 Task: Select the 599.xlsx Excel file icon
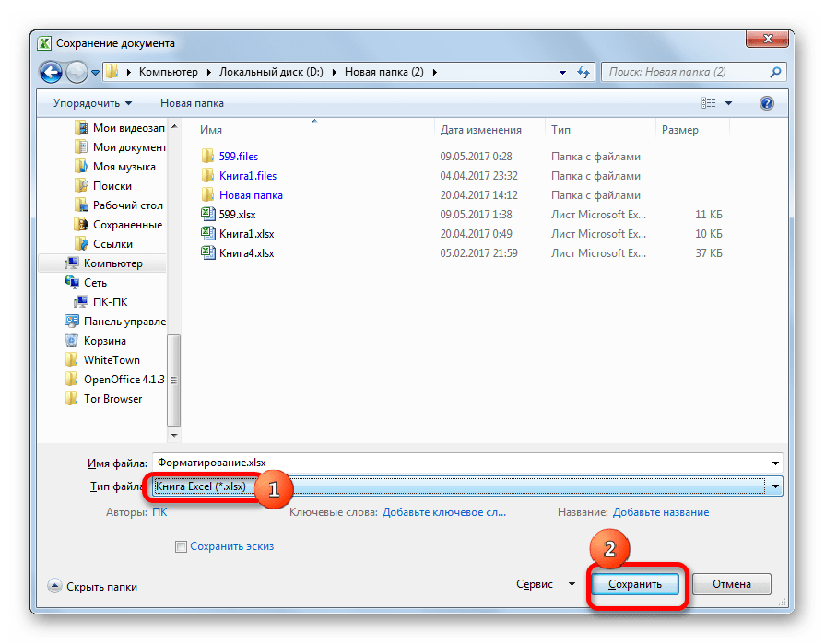coord(207,214)
